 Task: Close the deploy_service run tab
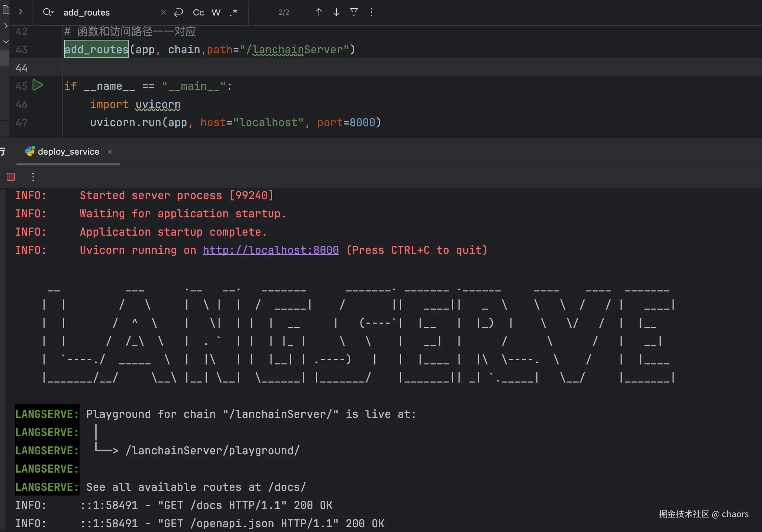coord(110,152)
